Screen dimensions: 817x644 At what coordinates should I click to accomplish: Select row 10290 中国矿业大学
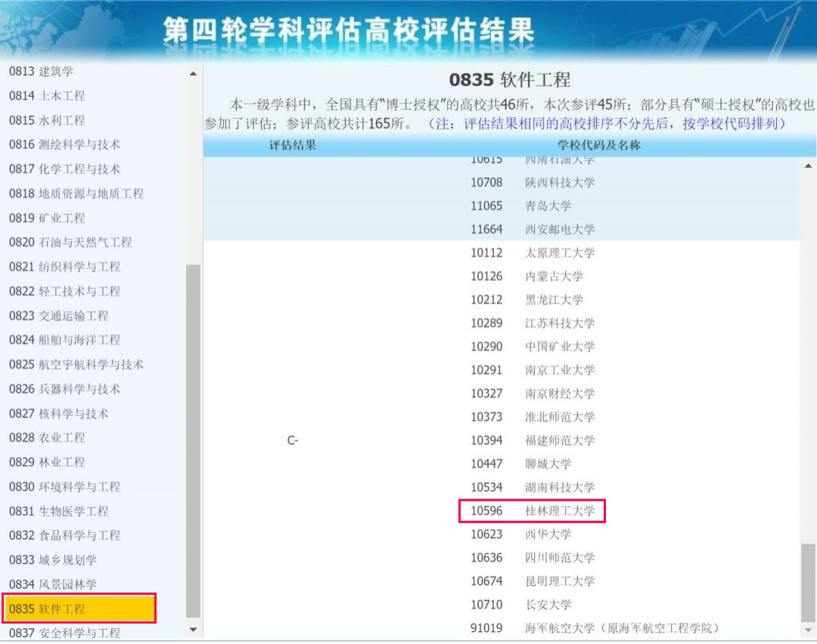pos(533,347)
